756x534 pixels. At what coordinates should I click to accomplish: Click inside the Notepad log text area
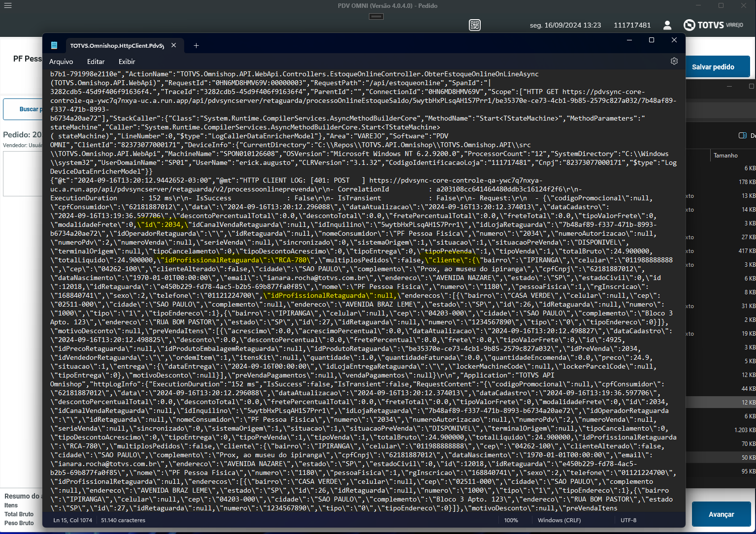363,290
